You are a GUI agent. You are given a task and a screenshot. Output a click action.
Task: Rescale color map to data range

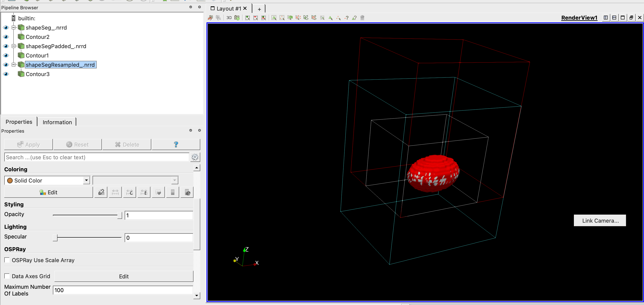(x=115, y=192)
